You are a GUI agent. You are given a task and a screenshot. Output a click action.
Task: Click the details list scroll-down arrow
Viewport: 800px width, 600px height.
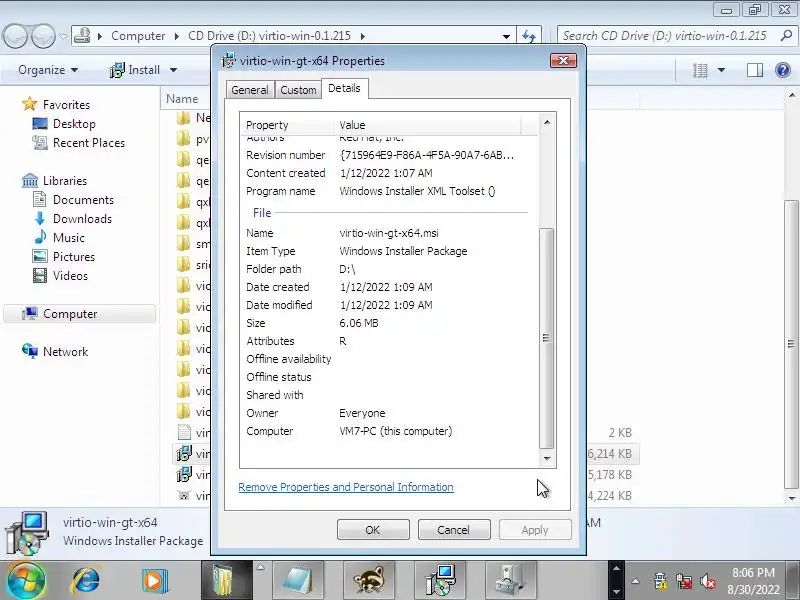[547, 458]
